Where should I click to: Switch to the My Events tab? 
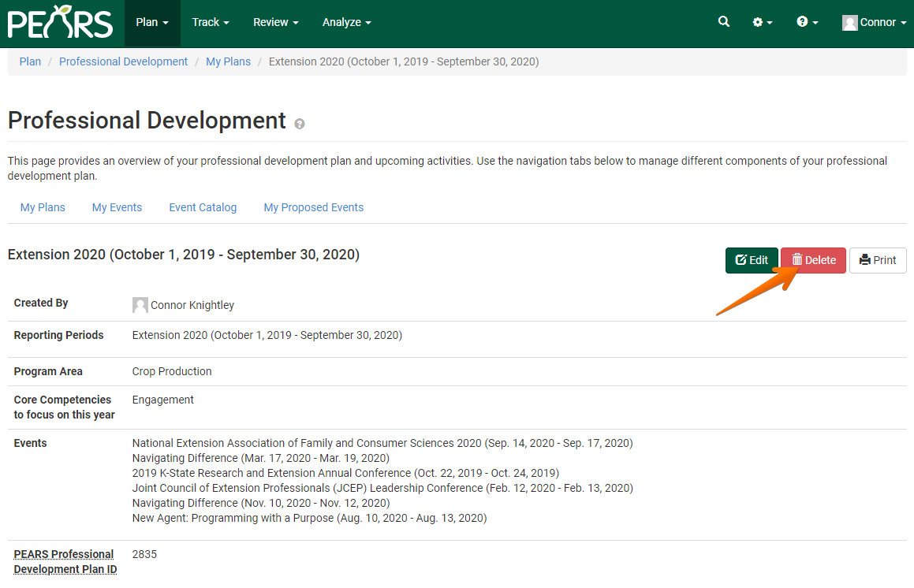[117, 207]
